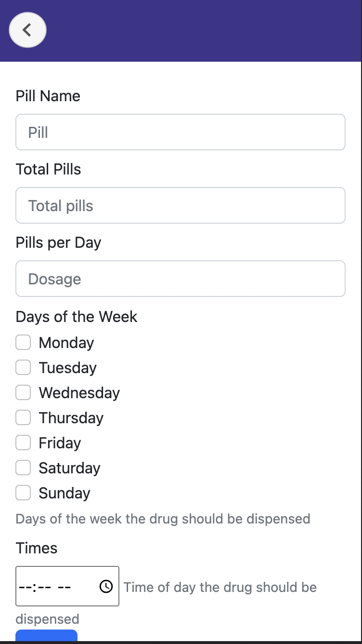The height and width of the screenshot is (644, 362).
Task: Click the Pill Name input field
Action: (x=181, y=132)
